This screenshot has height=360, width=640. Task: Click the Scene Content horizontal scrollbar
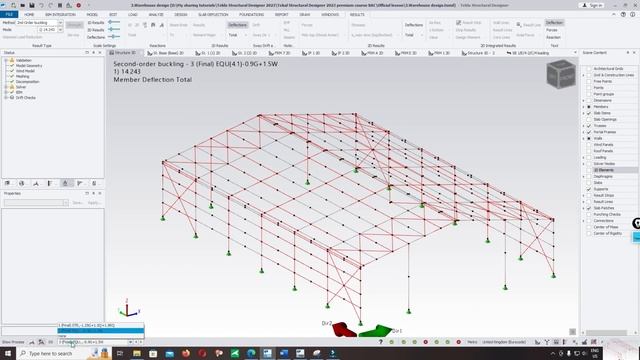[x=606, y=332]
